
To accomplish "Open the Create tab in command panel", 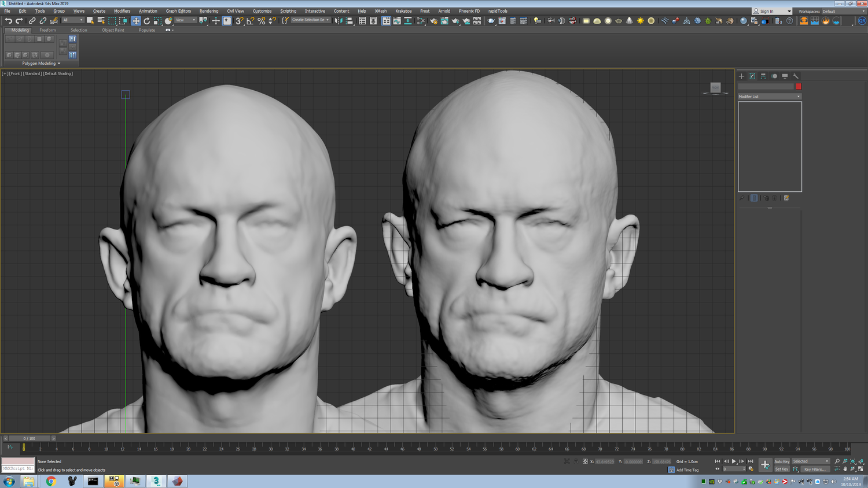I will point(742,76).
